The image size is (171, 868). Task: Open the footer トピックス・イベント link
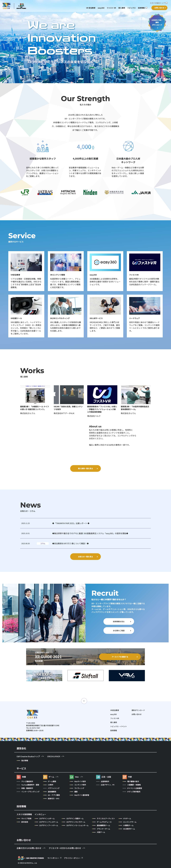point(119,727)
